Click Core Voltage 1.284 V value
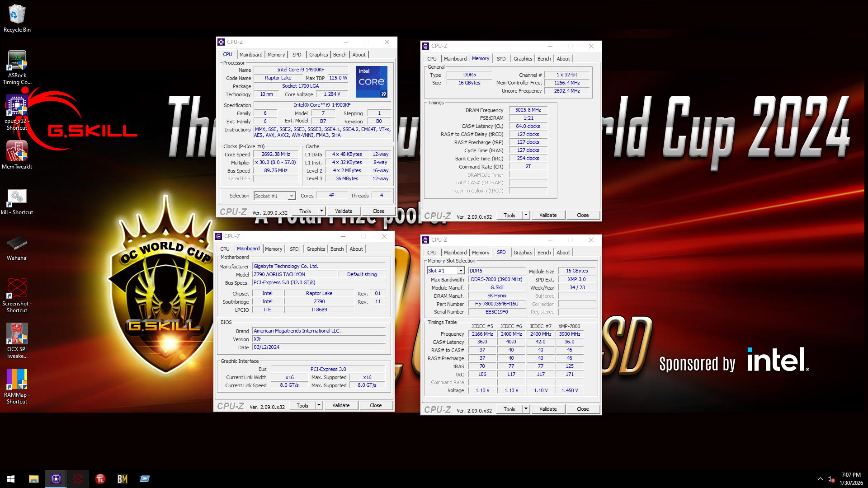 (x=332, y=94)
